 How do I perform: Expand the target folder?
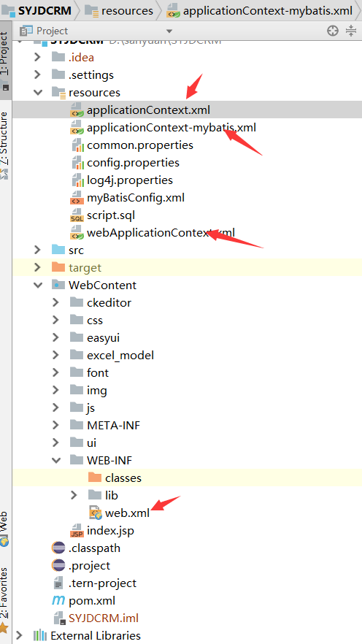point(38,268)
